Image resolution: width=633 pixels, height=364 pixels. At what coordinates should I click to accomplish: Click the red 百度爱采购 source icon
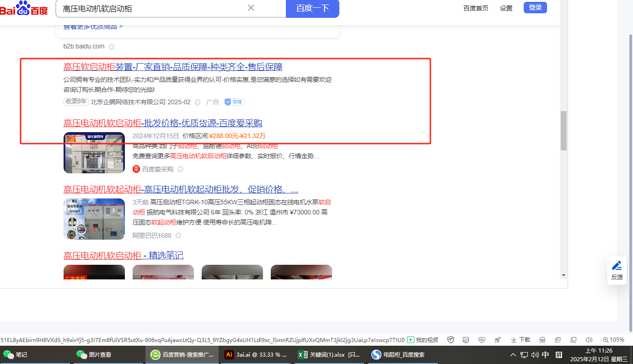pos(136,169)
